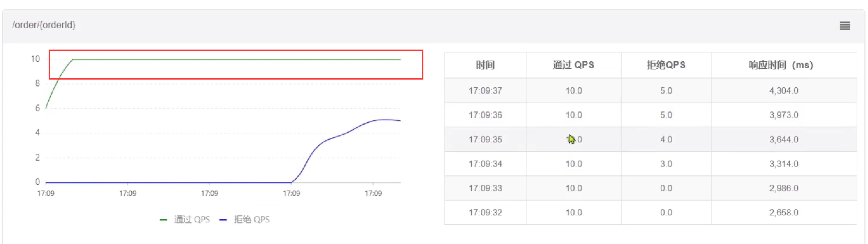Open the chart hamburger menu icon

tap(845, 26)
